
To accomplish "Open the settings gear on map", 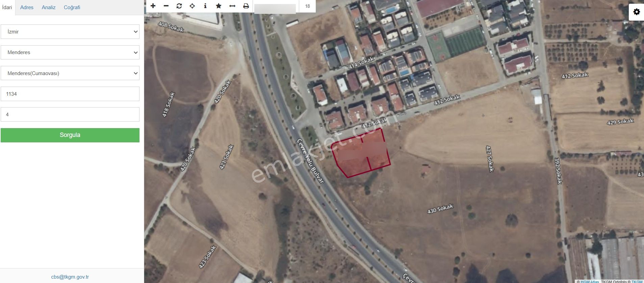I will coord(637,12).
